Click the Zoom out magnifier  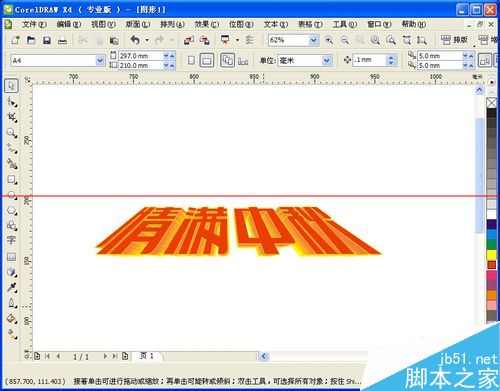click(344, 40)
